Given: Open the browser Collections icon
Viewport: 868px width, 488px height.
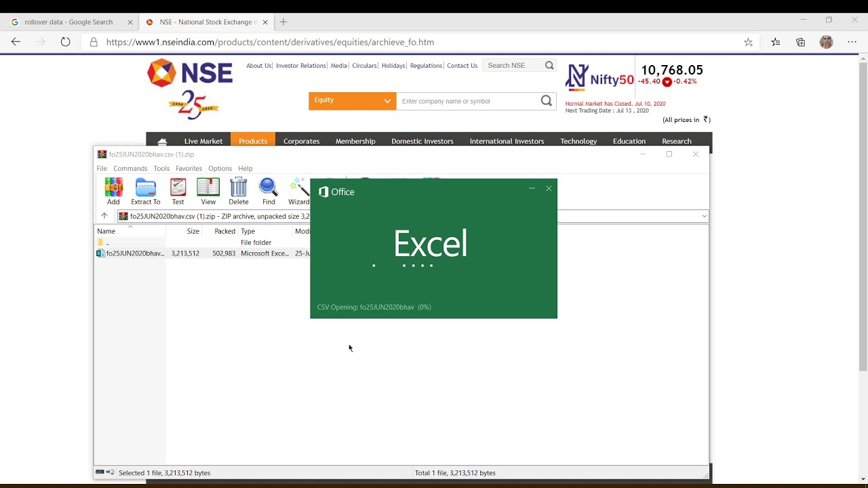Looking at the screenshot, I should pos(801,42).
